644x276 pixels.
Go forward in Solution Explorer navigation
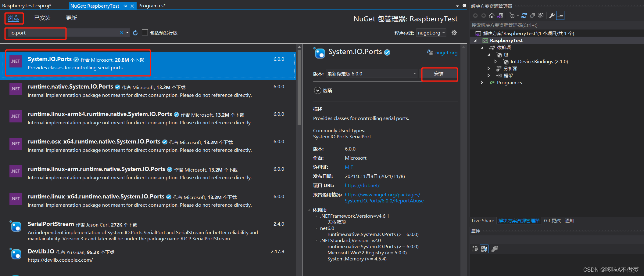pos(484,16)
